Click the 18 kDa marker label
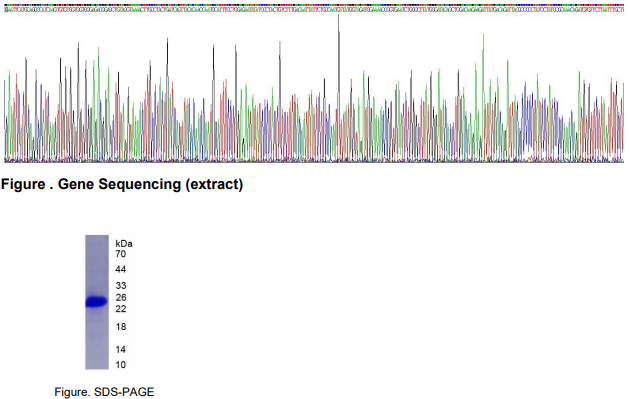Image resolution: width=630 pixels, height=399 pixels. point(121,327)
